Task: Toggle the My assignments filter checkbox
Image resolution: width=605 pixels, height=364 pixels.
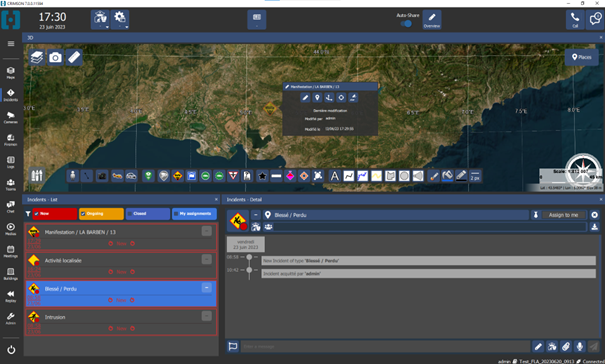Action: pyautogui.click(x=176, y=213)
